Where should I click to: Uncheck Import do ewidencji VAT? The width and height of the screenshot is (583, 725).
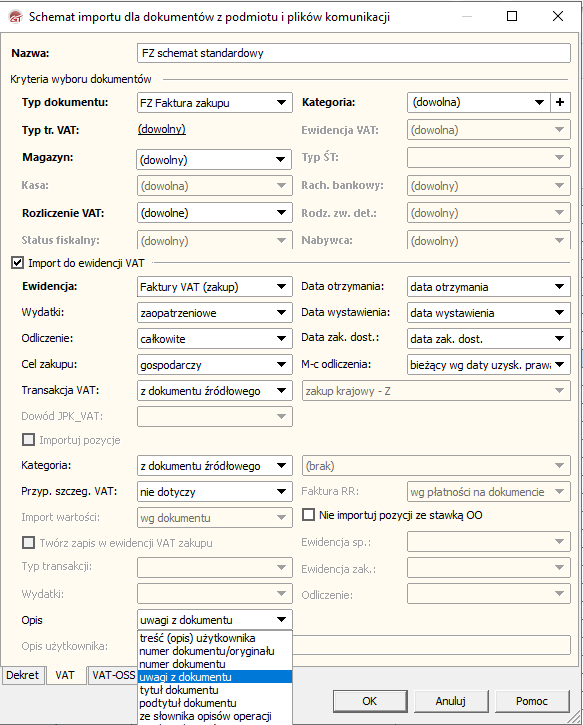[x=17, y=263]
